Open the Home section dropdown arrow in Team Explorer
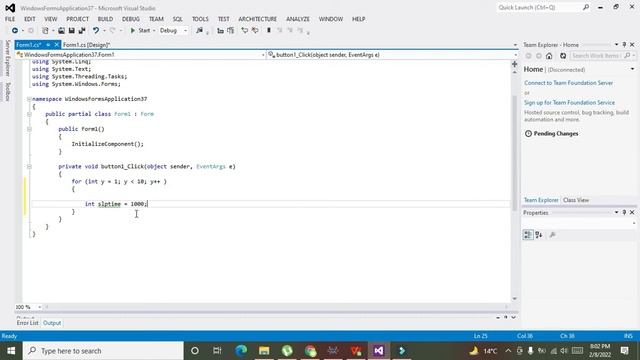Image resolution: width=640 pixels, height=360 pixels. [632, 69]
